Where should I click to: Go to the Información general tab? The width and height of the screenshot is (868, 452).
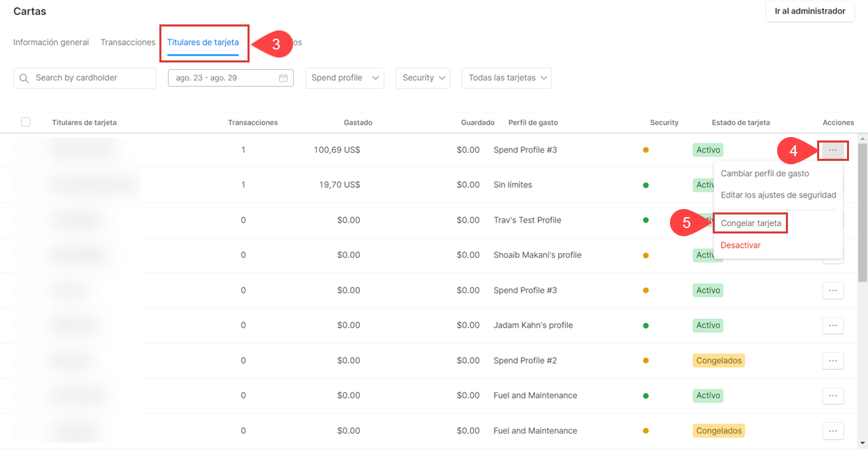coord(51,42)
